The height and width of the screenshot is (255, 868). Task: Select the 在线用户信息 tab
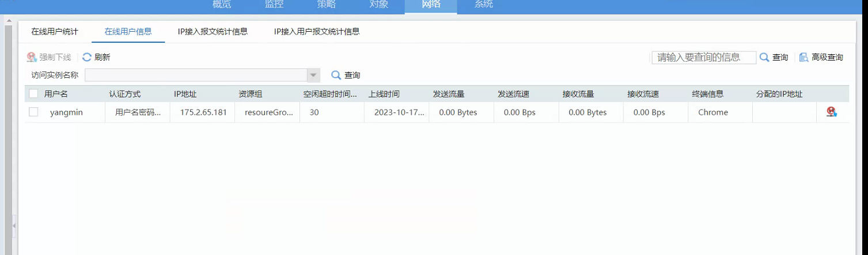coord(128,31)
